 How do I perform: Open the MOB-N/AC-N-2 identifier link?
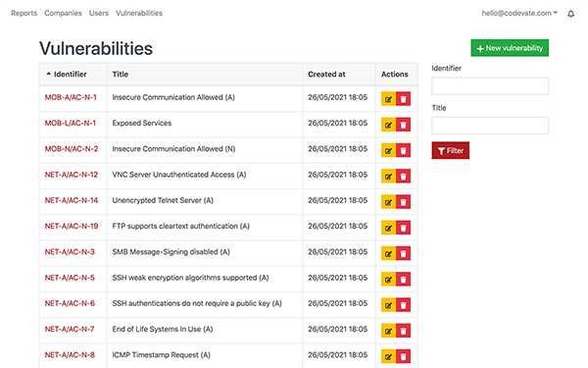(72, 149)
